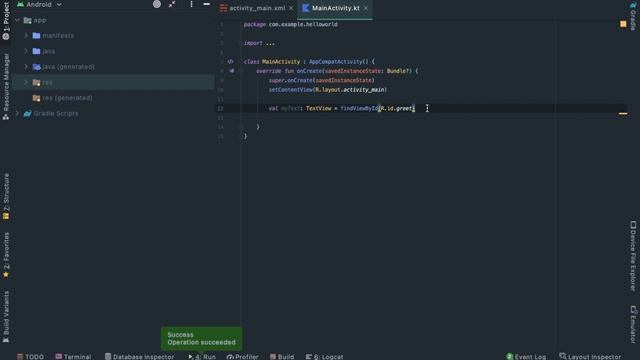
Task: Close the MainActivity.kt tab
Action: tap(366, 8)
